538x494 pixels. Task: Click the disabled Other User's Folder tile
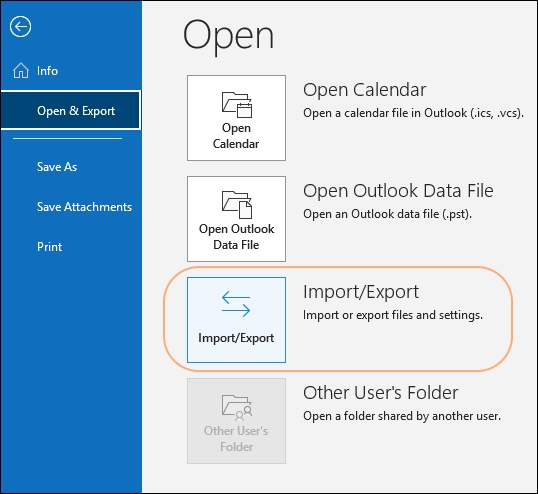click(236, 421)
